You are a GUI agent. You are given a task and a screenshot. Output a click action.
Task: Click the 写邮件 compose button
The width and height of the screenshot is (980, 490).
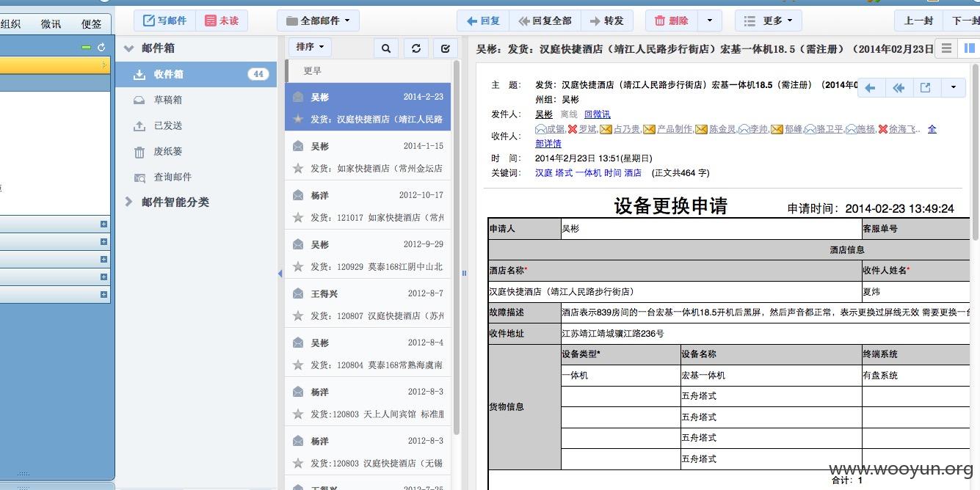coord(164,21)
